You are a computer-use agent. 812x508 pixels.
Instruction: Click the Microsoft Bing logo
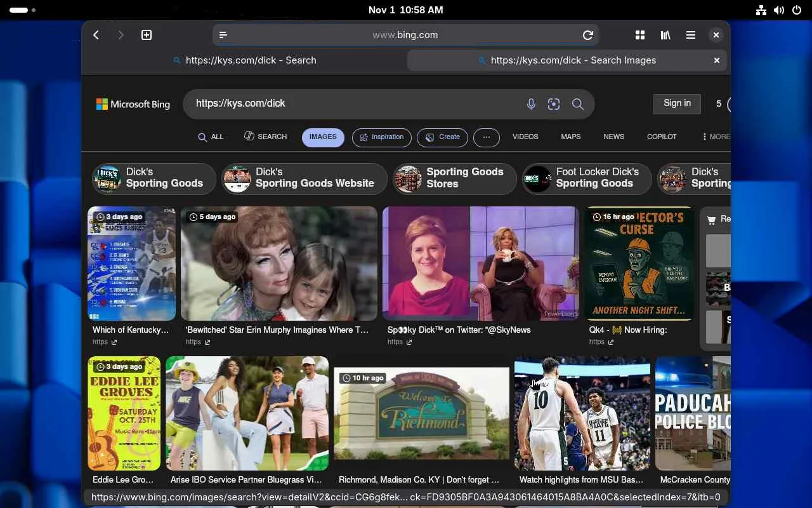133,104
